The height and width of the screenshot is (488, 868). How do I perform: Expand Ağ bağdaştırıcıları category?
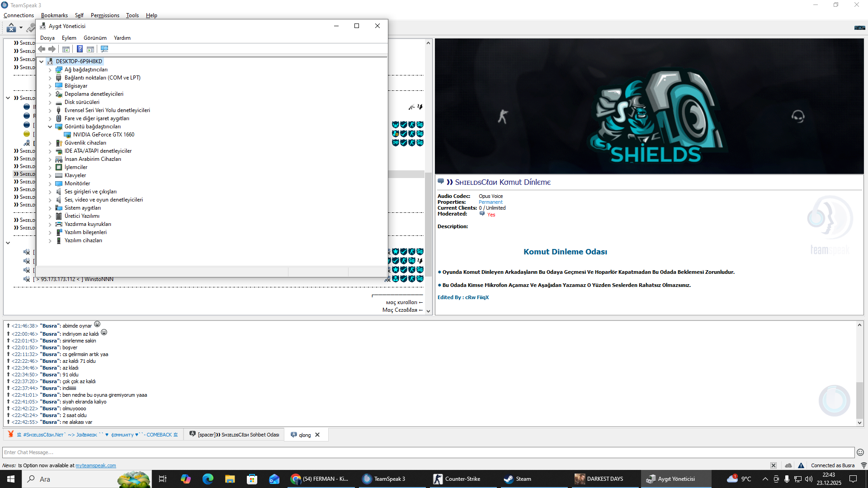pyautogui.click(x=50, y=70)
